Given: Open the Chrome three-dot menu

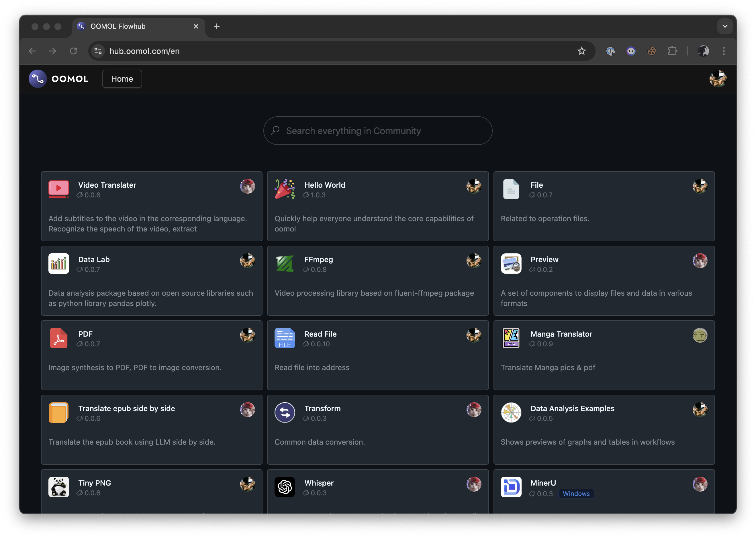Looking at the screenshot, I should 724,51.
